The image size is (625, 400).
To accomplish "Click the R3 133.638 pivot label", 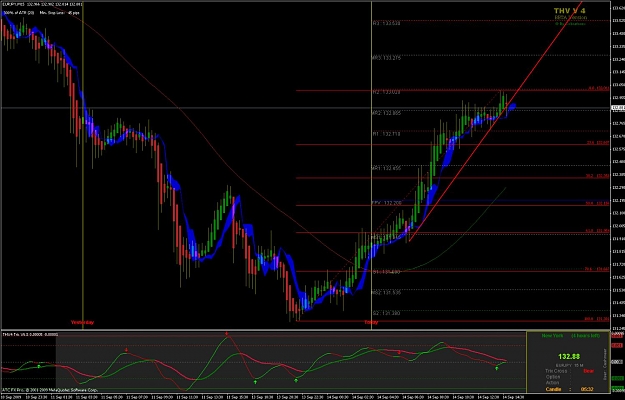I will pos(386,23).
